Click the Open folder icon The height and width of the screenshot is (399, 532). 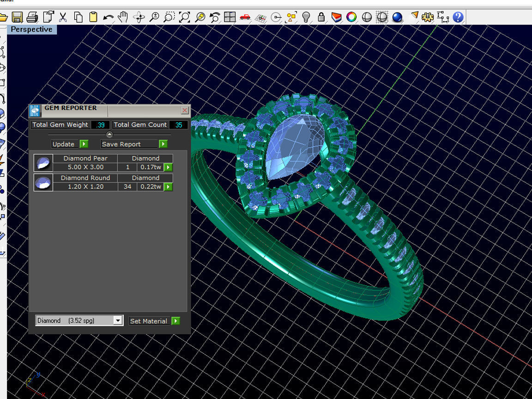click(3, 17)
